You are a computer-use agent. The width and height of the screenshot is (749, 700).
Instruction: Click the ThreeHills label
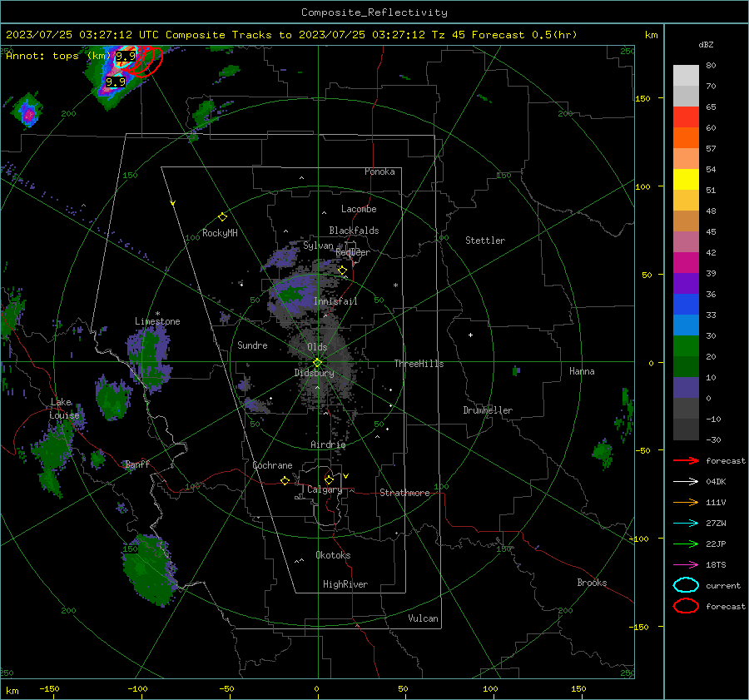click(419, 364)
